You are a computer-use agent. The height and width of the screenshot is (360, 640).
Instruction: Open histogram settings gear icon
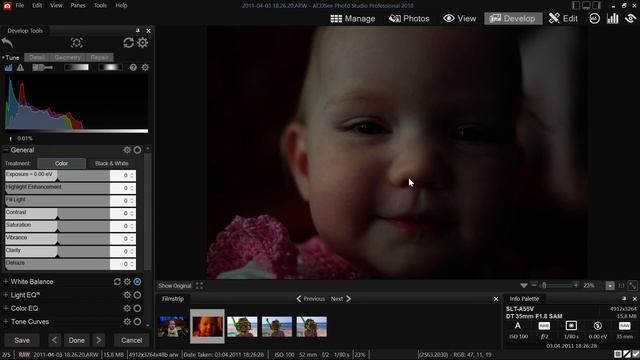[x=145, y=67]
